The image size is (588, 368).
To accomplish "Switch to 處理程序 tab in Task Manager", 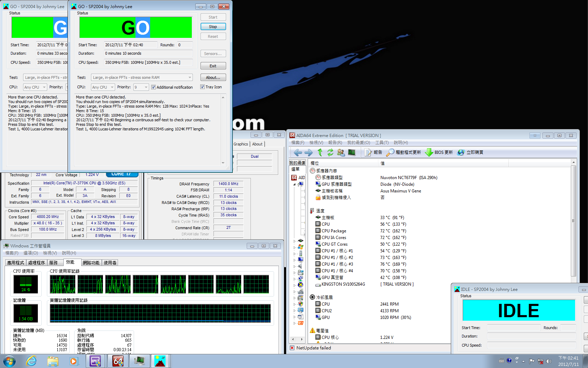I will coord(36,263).
